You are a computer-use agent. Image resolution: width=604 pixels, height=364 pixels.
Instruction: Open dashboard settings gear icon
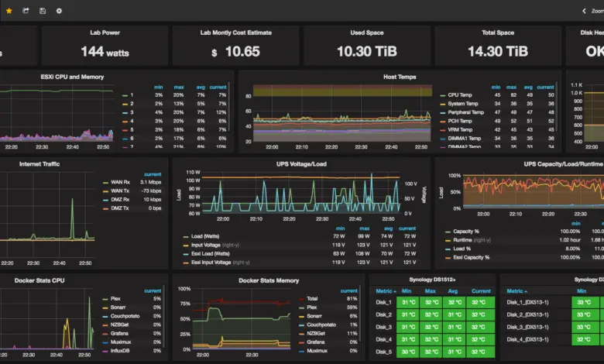pos(59,11)
